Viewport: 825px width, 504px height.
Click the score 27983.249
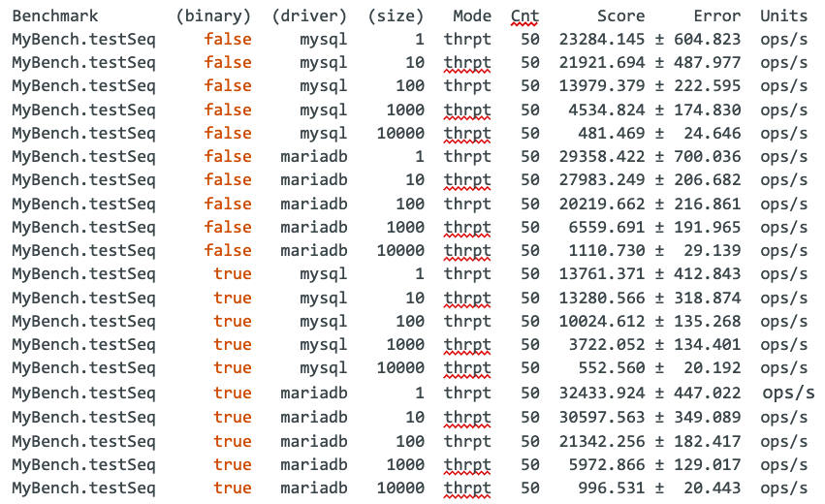tap(602, 180)
